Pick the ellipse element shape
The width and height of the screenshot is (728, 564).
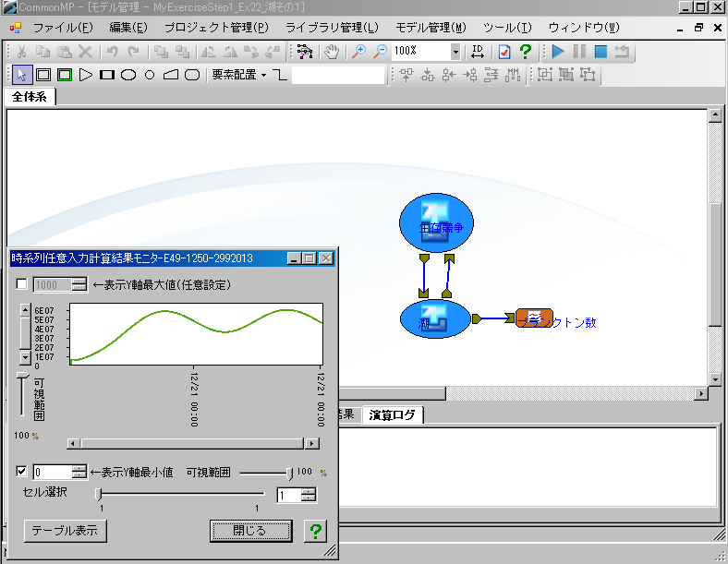point(128,75)
